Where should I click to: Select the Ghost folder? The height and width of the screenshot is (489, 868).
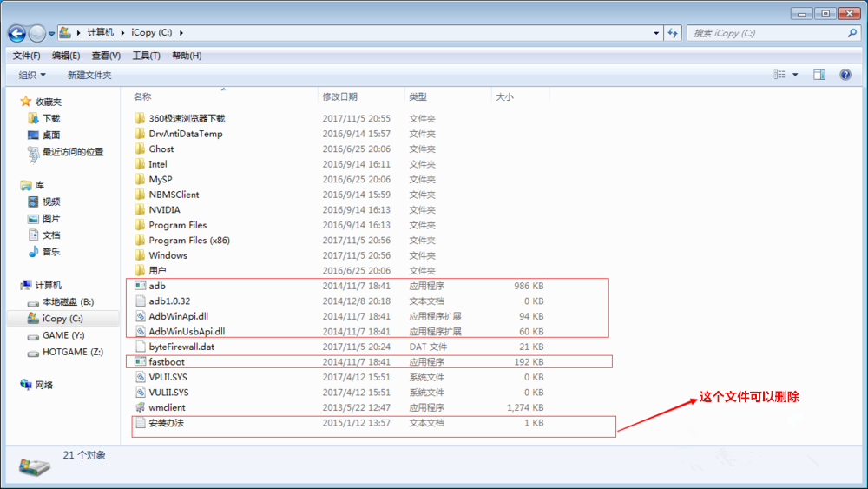161,149
